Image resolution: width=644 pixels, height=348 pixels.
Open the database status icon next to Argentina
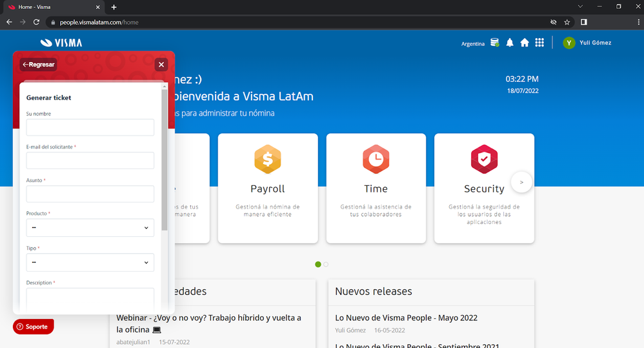coord(494,43)
